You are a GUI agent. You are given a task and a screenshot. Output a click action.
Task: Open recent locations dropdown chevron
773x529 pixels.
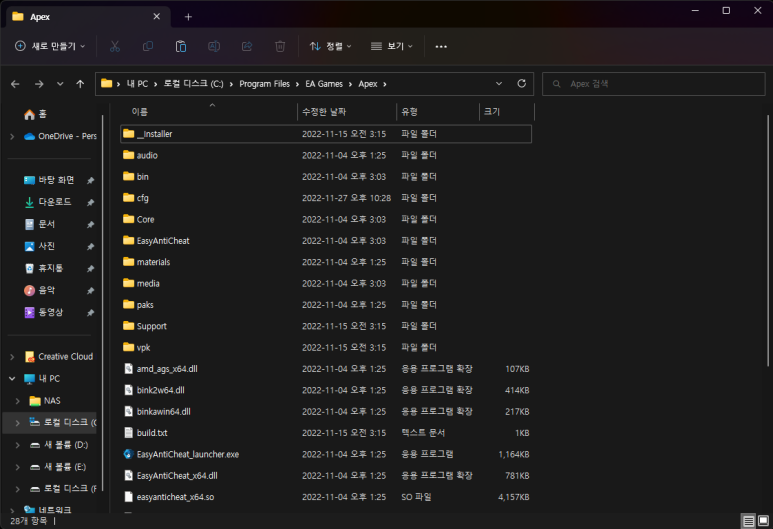coord(60,84)
